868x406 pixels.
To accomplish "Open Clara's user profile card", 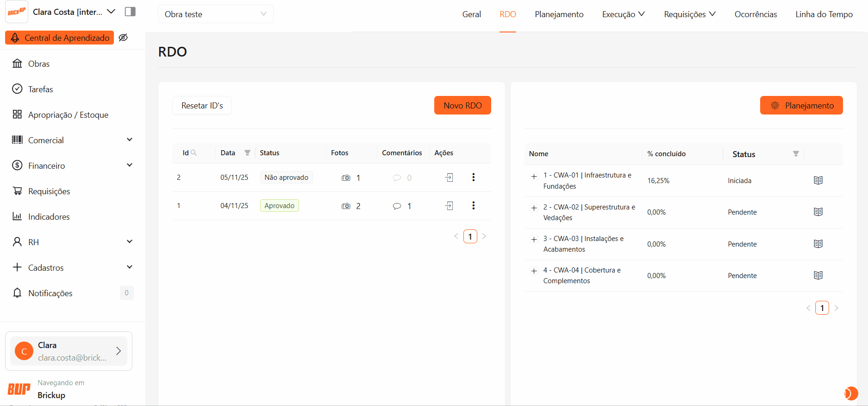I will point(69,351).
